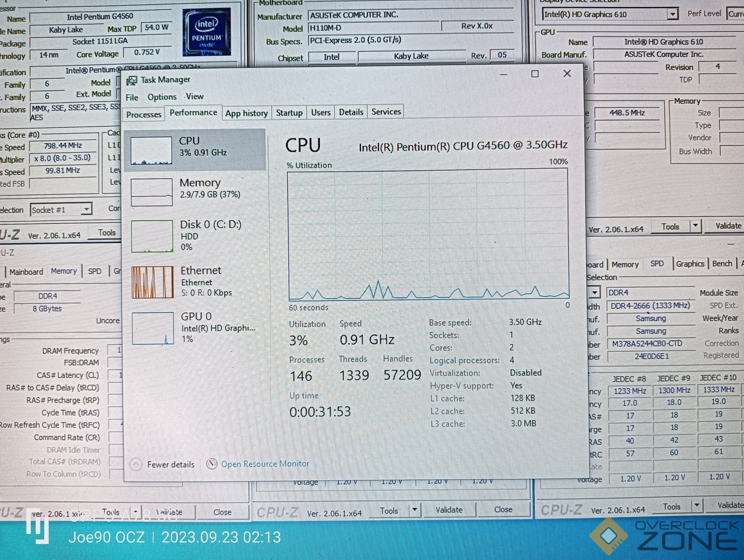Click the CPU utilization graph area
744x560 pixels.
point(428,235)
